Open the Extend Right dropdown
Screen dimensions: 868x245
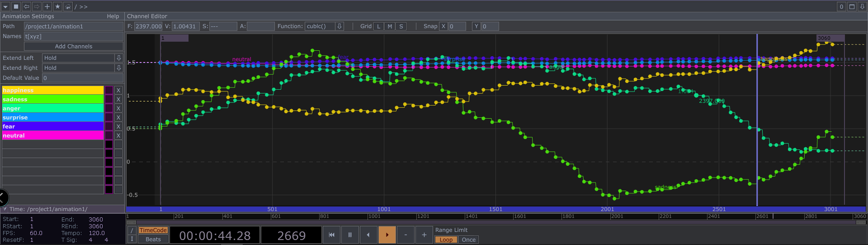82,68
